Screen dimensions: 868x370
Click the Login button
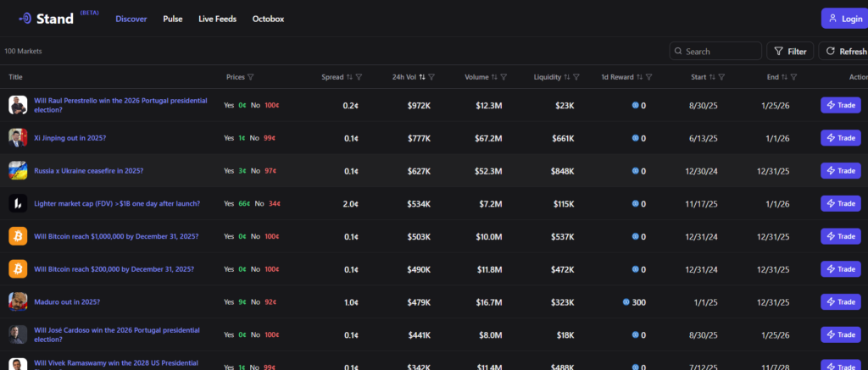click(844, 19)
